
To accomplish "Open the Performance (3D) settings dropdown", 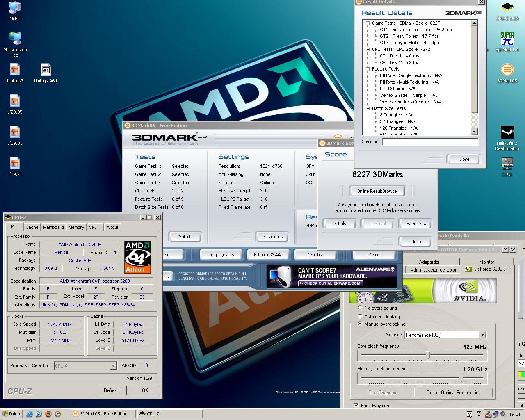I will (482, 335).
